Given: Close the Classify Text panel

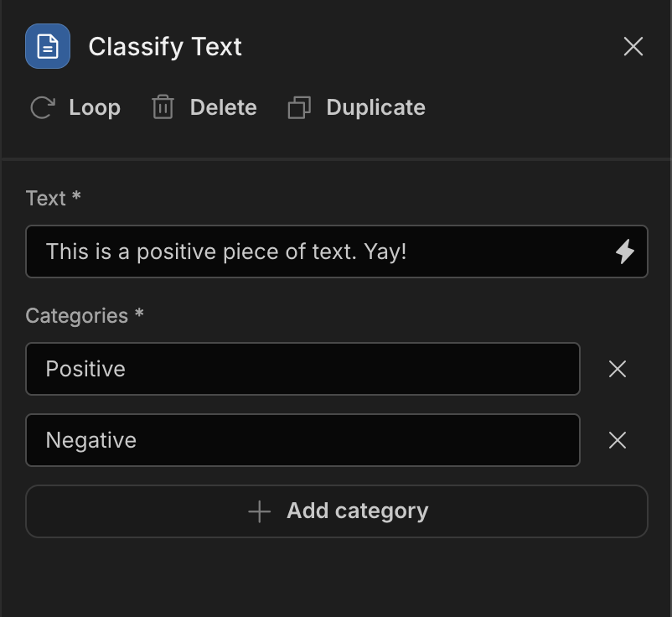Looking at the screenshot, I should (633, 46).
